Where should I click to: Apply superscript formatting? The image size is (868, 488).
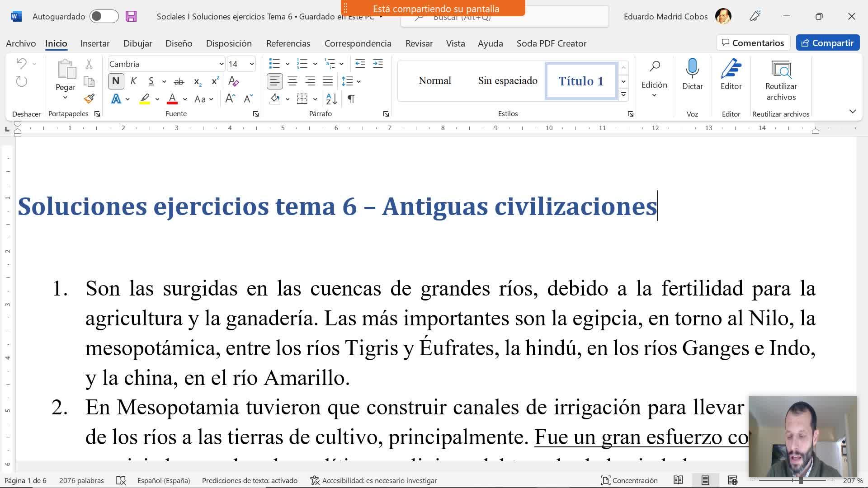[215, 82]
